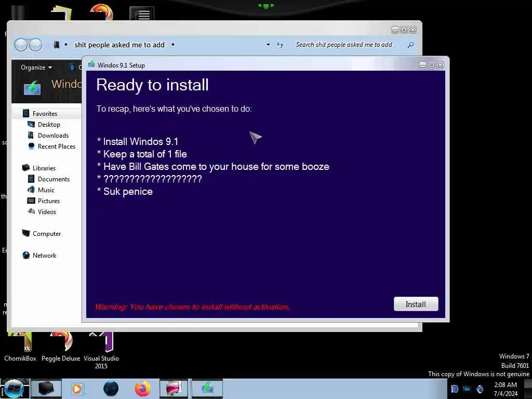
Task: Launch Firefox from the taskbar
Action: click(x=143, y=389)
